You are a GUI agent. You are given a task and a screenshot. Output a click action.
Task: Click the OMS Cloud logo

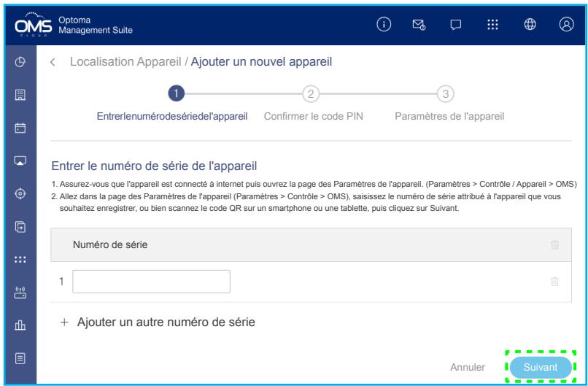[x=34, y=25]
